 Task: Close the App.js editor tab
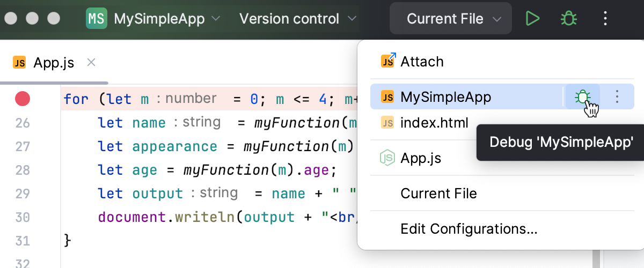point(91,63)
